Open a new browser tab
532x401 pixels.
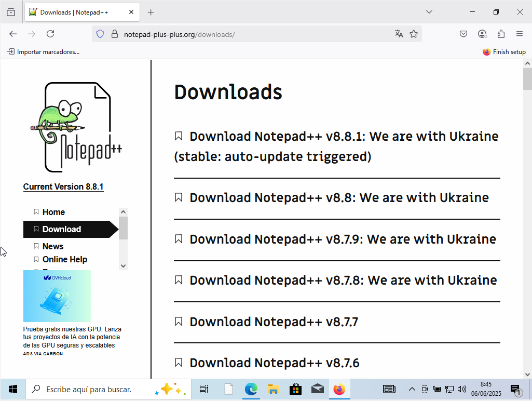pos(151,12)
